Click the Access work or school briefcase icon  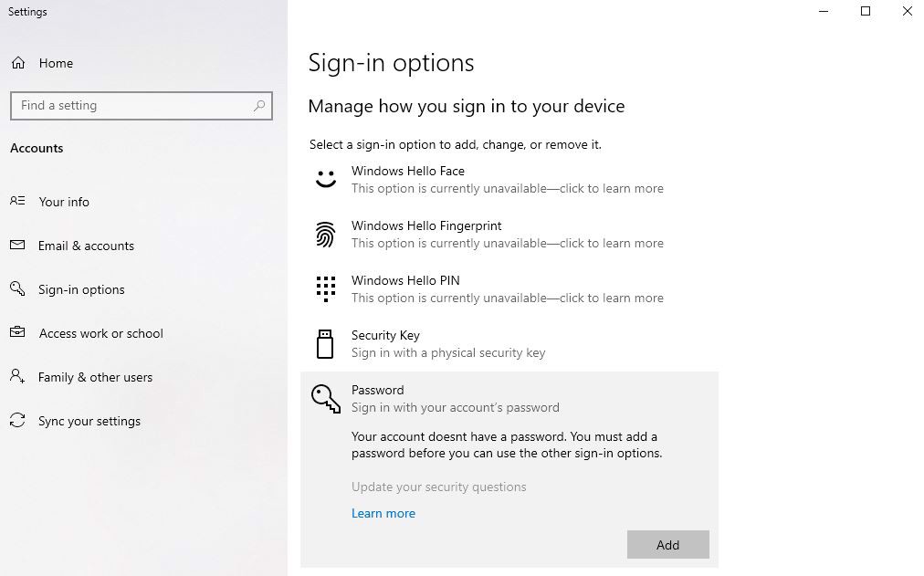tap(17, 332)
